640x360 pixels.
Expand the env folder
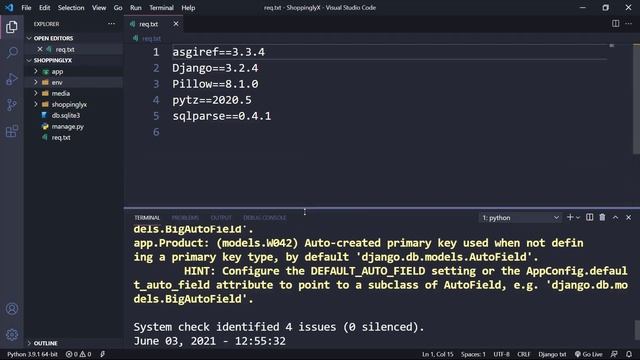[x=36, y=82]
